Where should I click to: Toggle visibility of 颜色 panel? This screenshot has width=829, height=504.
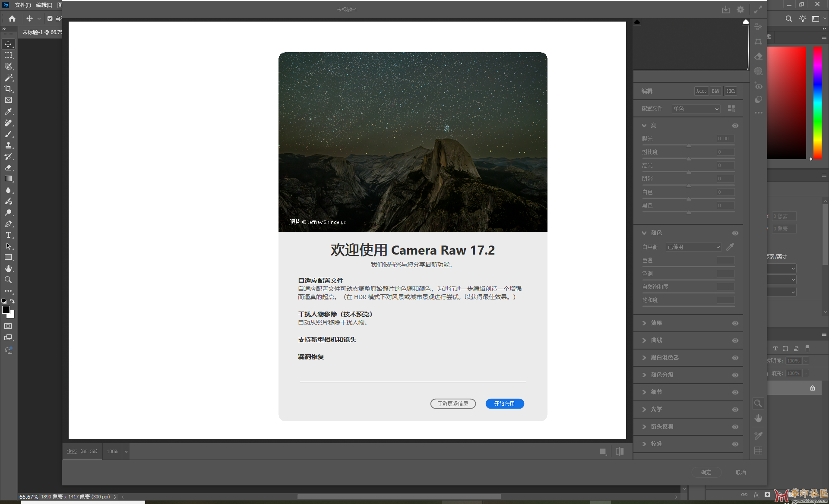pyautogui.click(x=735, y=233)
